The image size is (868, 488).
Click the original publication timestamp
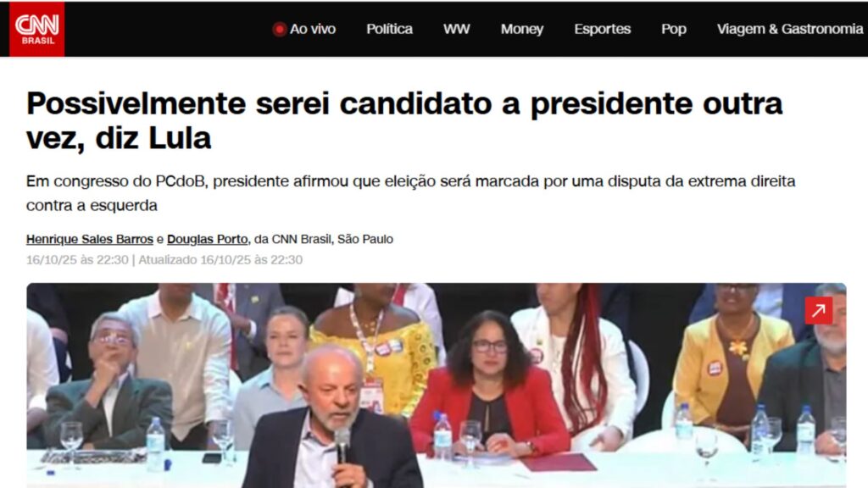[77, 260]
